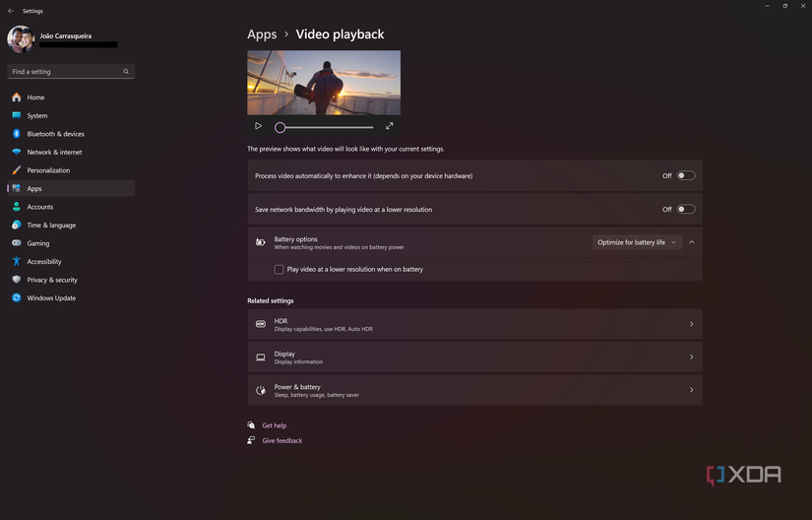Click the Privacy & security shield icon

[x=17, y=280]
